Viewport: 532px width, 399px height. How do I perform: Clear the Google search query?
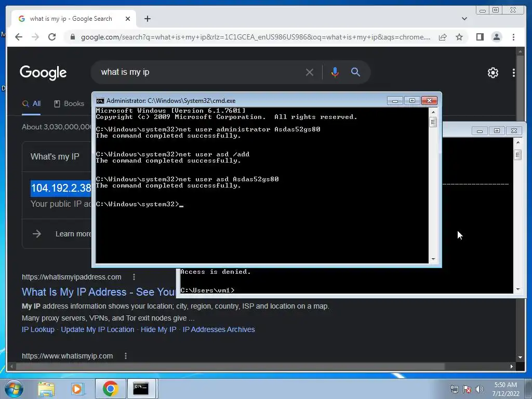pos(309,72)
